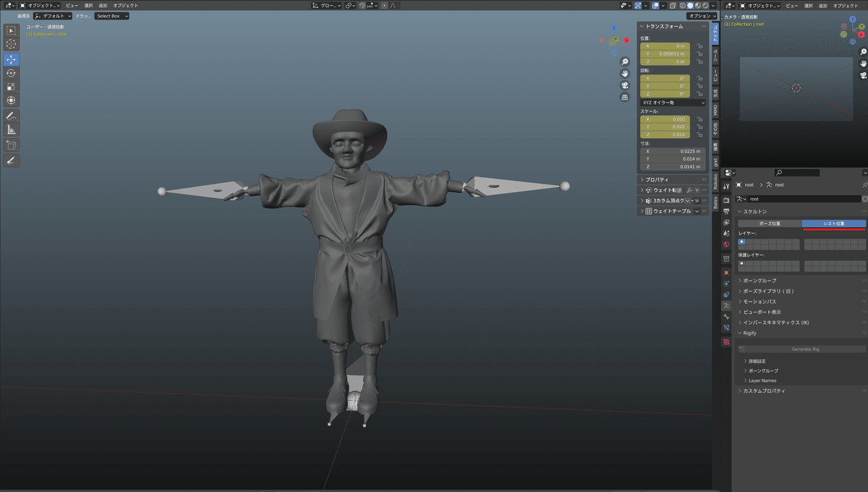Select the Cursor tool
This screenshot has width=868, height=492.
click(11, 45)
